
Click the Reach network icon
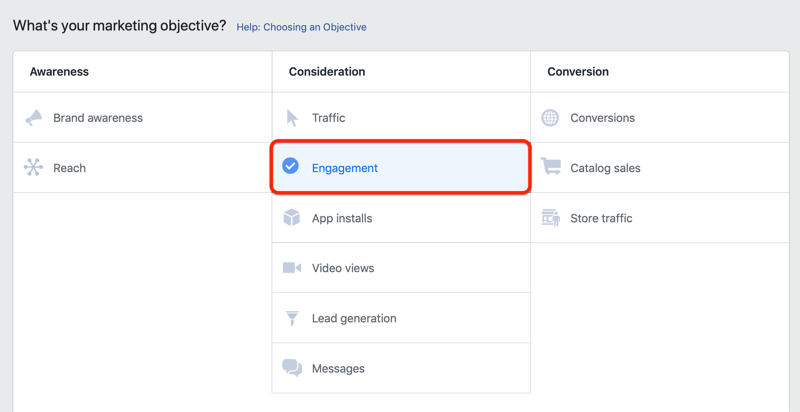tap(34, 168)
